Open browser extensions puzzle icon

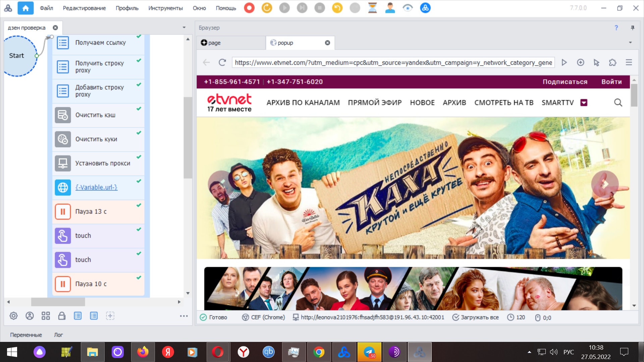(612, 62)
